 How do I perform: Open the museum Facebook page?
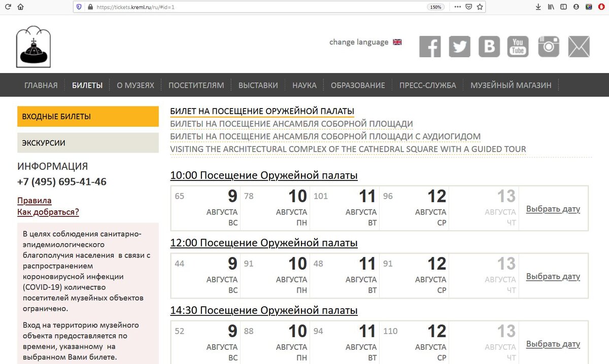click(x=430, y=47)
